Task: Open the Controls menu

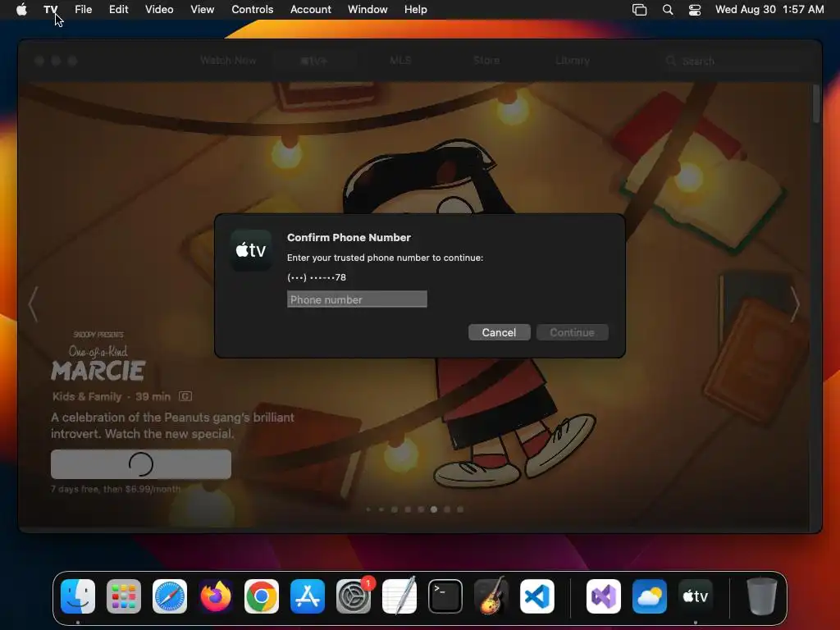Action: click(x=253, y=9)
